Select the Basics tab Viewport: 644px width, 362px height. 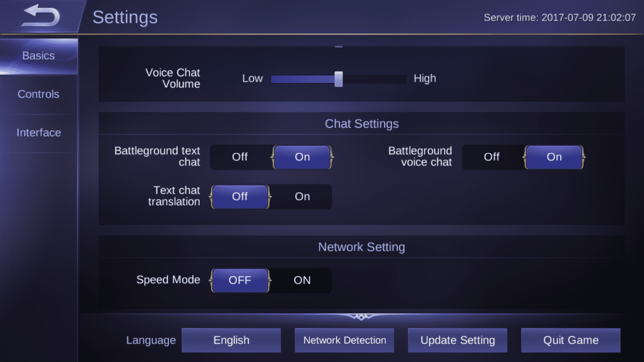pos(38,56)
